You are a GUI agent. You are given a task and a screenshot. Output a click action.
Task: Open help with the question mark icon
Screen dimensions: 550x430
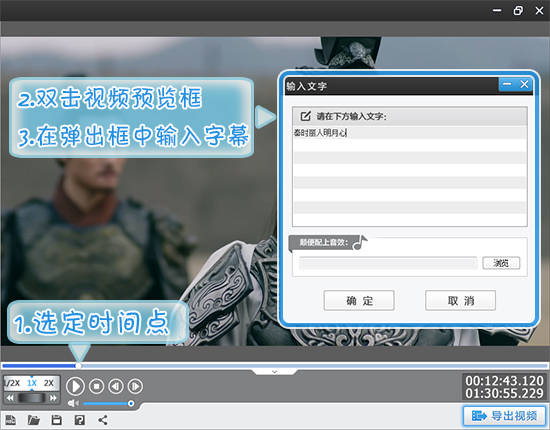coord(80,420)
